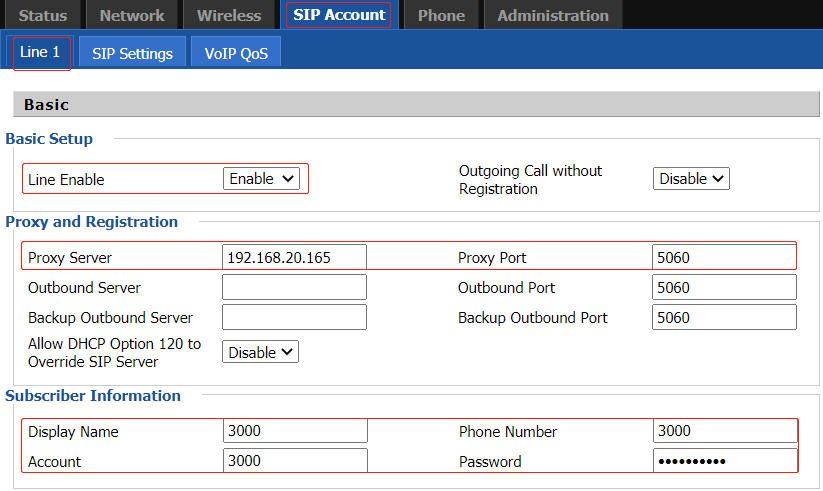Open the Status tab

point(43,15)
